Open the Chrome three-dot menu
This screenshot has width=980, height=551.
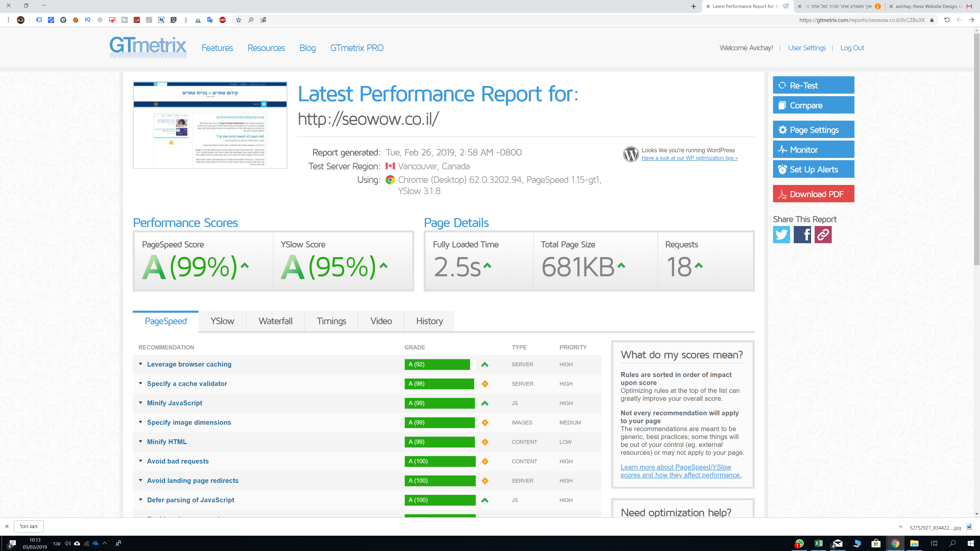point(8,20)
